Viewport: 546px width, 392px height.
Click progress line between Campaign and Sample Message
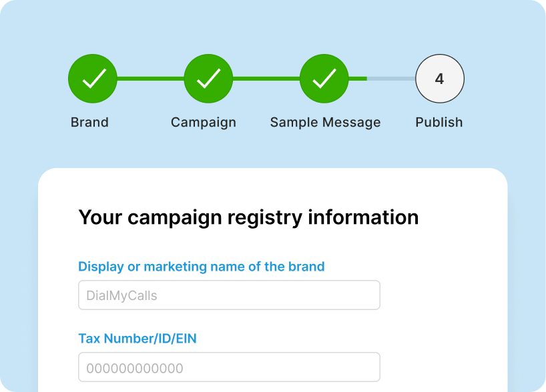(x=266, y=79)
